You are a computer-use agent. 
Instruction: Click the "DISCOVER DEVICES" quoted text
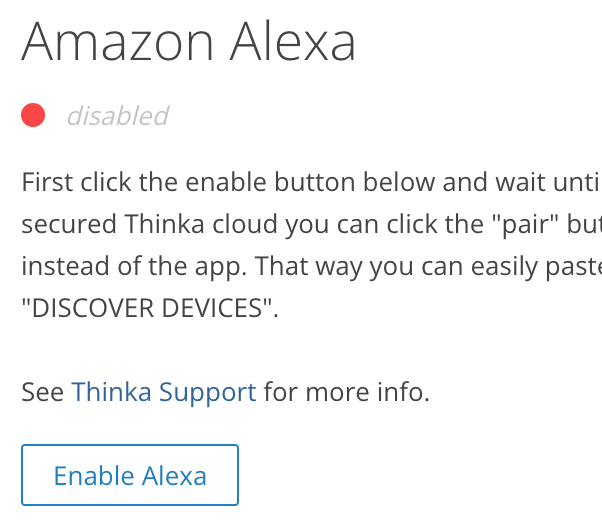pyautogui.click(x=146, y=308)
